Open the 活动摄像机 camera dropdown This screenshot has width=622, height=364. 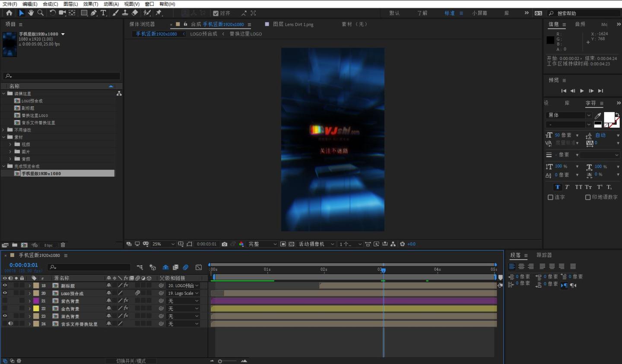[x=316, y=244]
